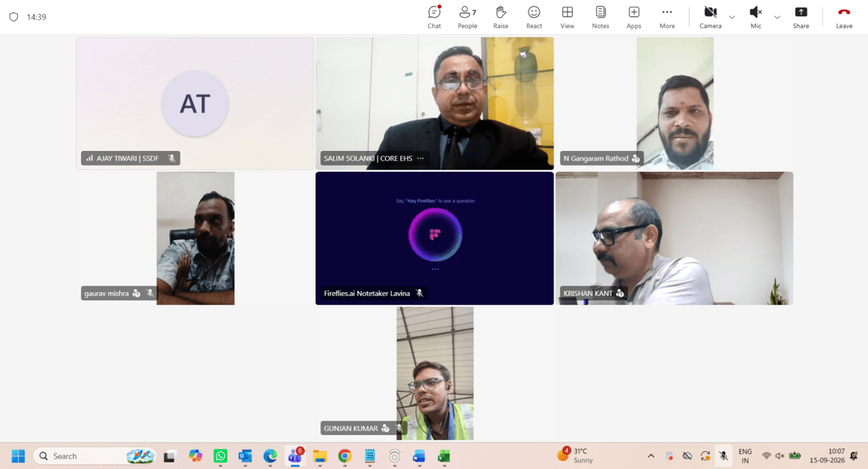The height and width of the screenshot is (469, 868).
Task: Open options dots on Salim Solanki's tile
Action: click(x=421, y=158)
